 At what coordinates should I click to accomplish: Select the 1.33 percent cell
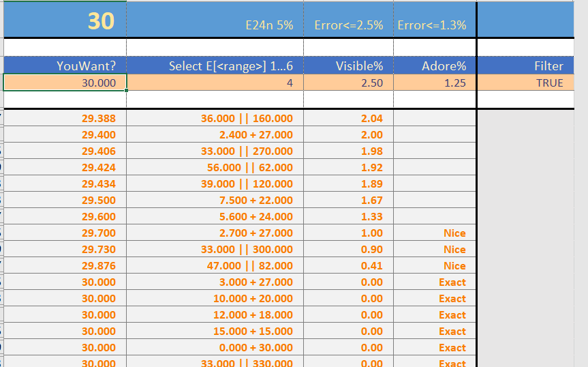point(348,216)
